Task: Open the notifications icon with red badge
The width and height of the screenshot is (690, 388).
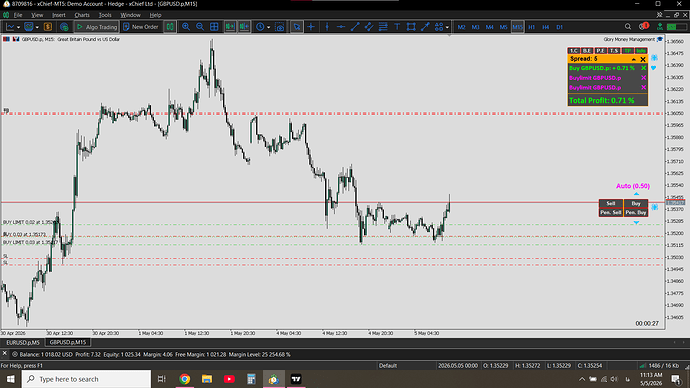Action: [643, 26]
